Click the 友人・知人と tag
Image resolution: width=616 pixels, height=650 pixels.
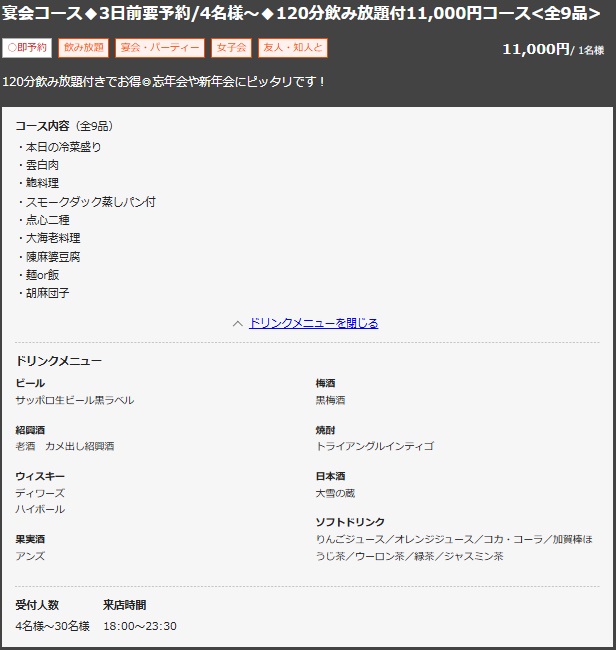[293, 48]
